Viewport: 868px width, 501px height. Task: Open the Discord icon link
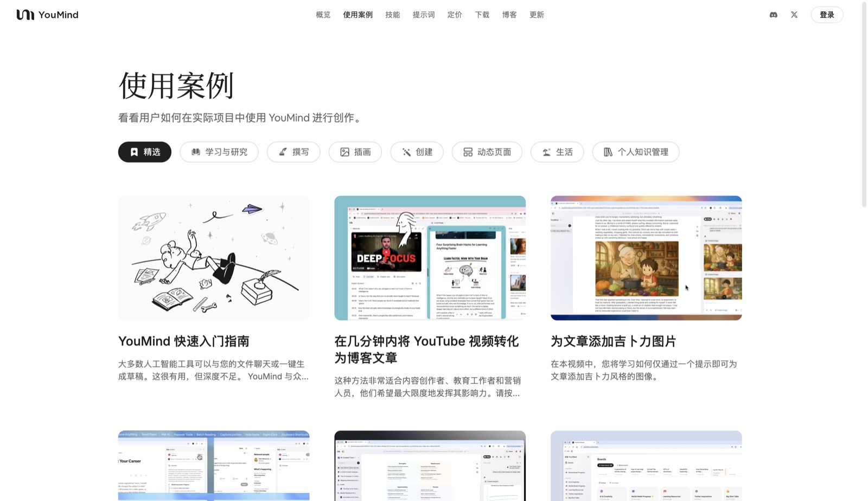pos(774,15)
